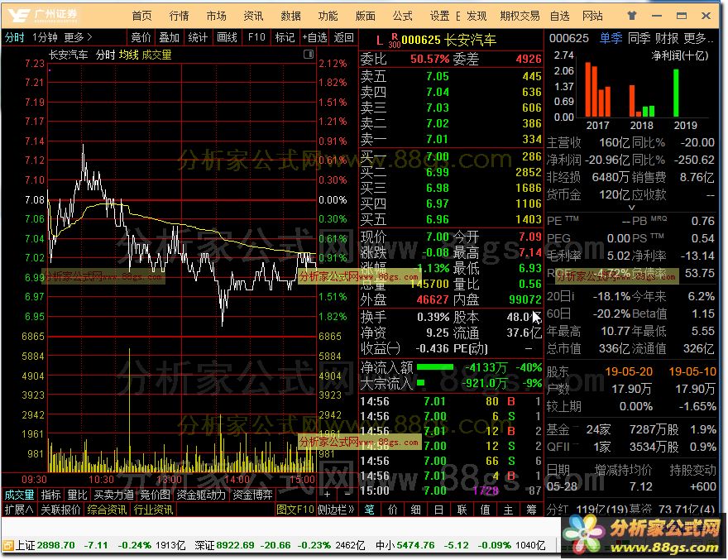Open the skin/theme shirt icon
The image size is (728, 560).
point(631,16)
